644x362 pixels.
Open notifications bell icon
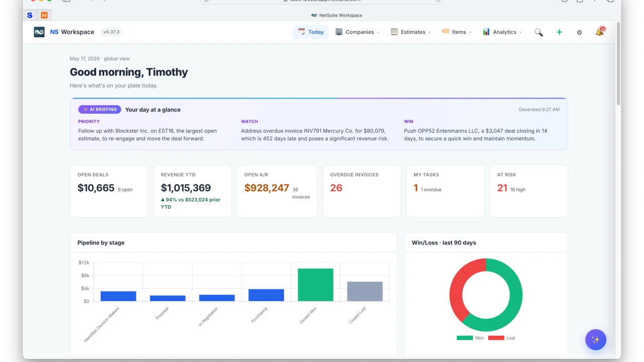(x=600, y=32)
